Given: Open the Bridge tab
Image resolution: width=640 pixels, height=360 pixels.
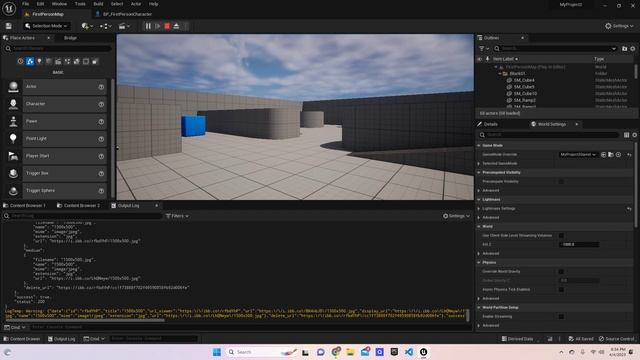Looking at the screenshot, I should coord(70,38).
